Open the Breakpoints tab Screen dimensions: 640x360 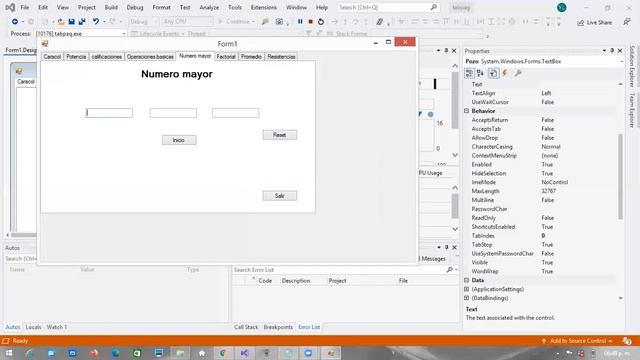[x=278, y=327]
